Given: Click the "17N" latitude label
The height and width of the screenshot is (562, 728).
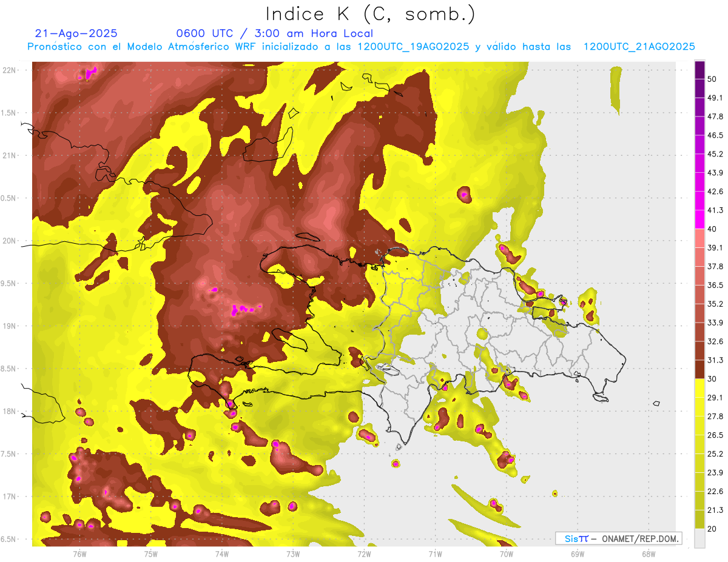Looking at the screenshot, I should 9,497.
